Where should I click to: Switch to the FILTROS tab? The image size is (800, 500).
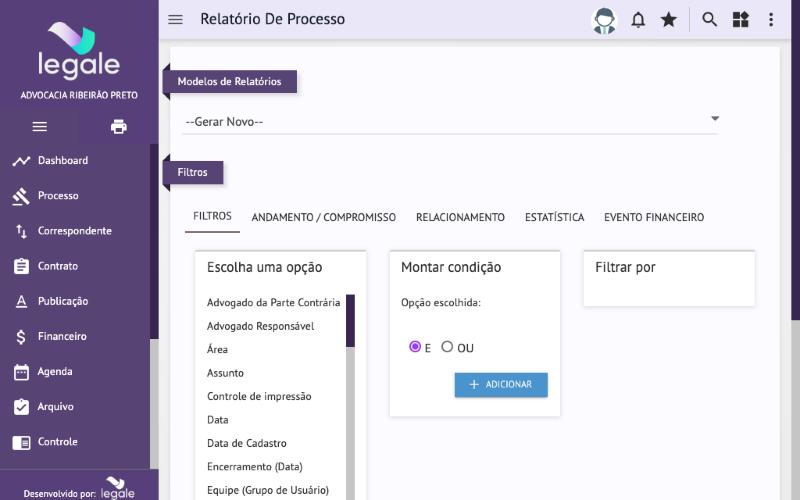(x=212, y=216)
